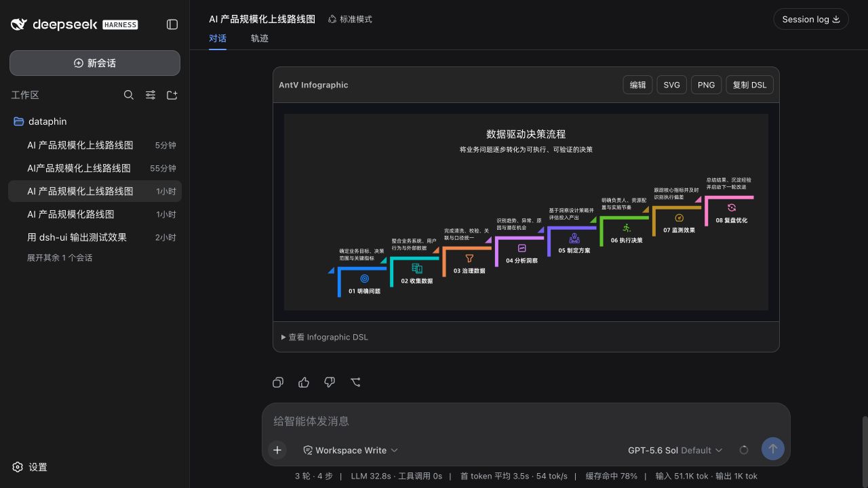
Task: Click the 工作区 heading
Action: 25,95
